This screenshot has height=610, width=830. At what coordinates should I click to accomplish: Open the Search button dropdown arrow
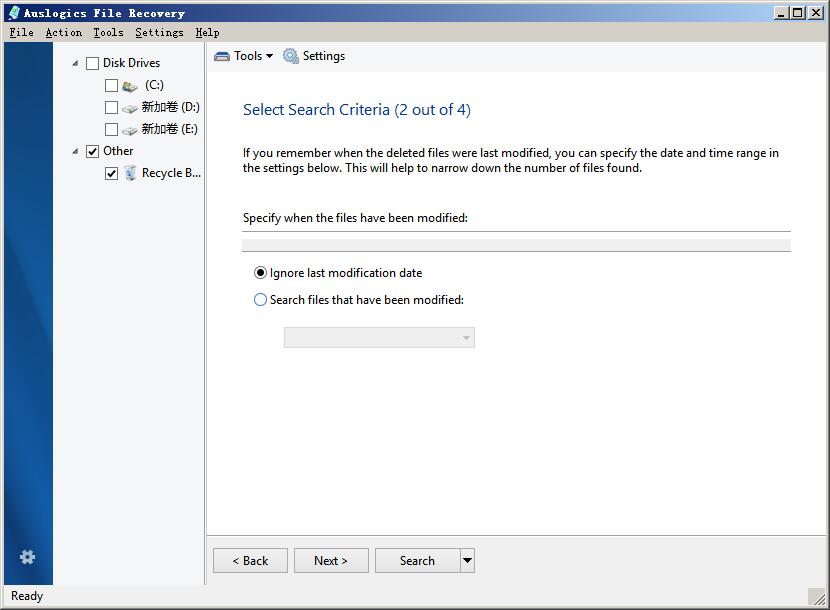467,560
